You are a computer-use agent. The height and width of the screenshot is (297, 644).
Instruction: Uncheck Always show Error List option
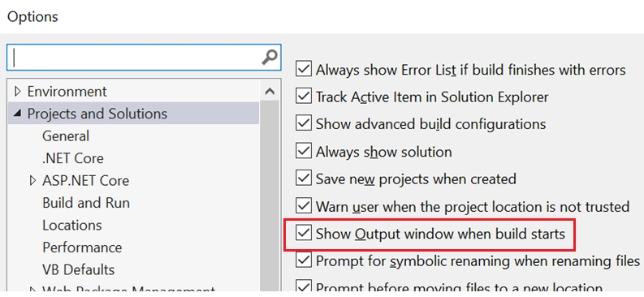click(304, 69)
